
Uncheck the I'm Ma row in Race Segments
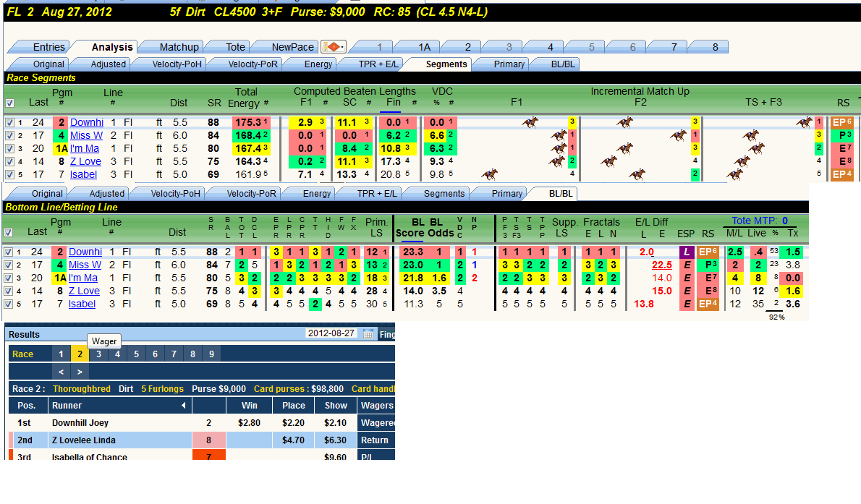coord(9,149)
